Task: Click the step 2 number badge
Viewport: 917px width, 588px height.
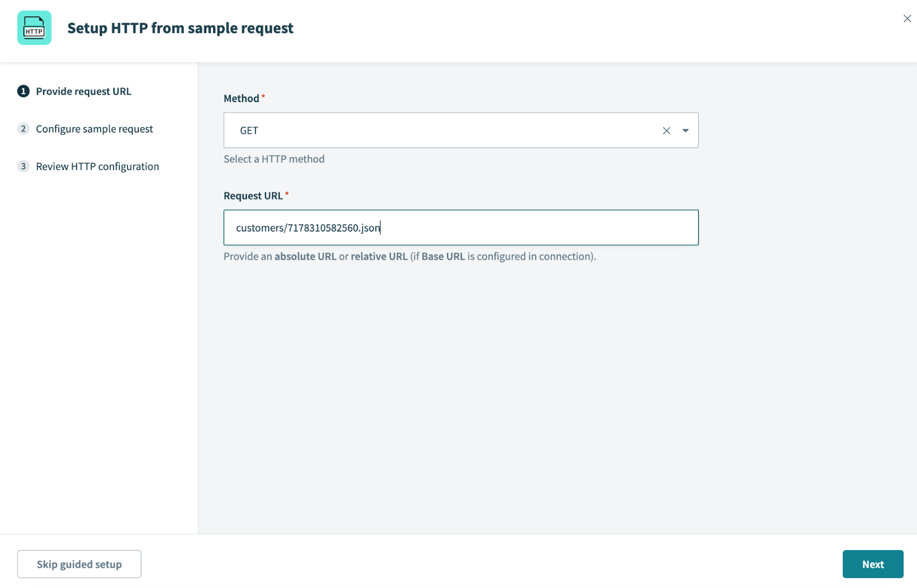Action: 23,129
